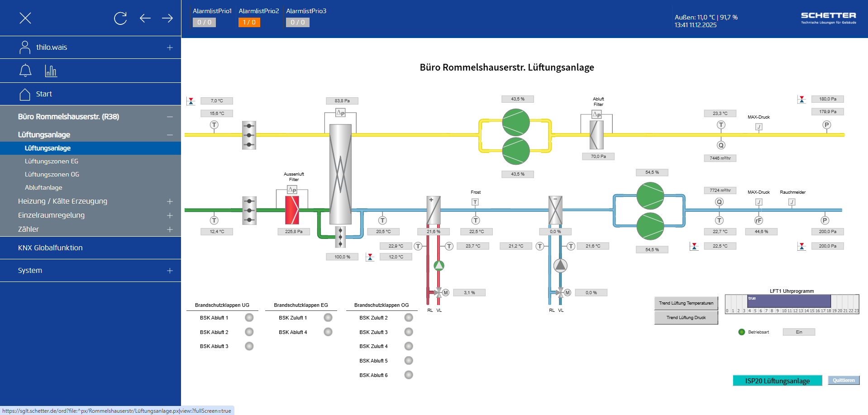Image resolution: width=868 pixels, height=415 pixels.
Task: Toggle BSK Abluft 6 indicator
Action: 409,375
